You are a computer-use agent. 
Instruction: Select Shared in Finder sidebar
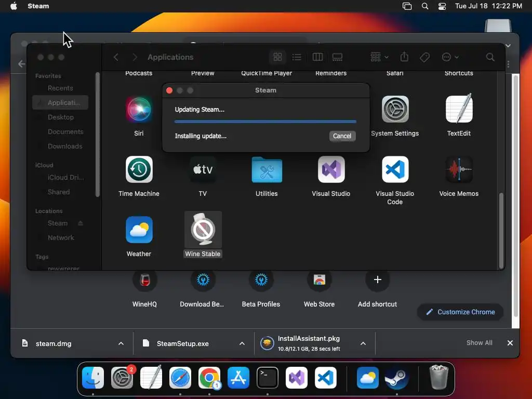tap(60, 192)
